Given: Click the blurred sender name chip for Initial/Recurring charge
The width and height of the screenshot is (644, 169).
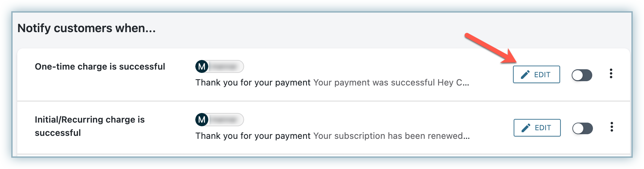Looking at the screenshot, I should [x=225, y=120].
